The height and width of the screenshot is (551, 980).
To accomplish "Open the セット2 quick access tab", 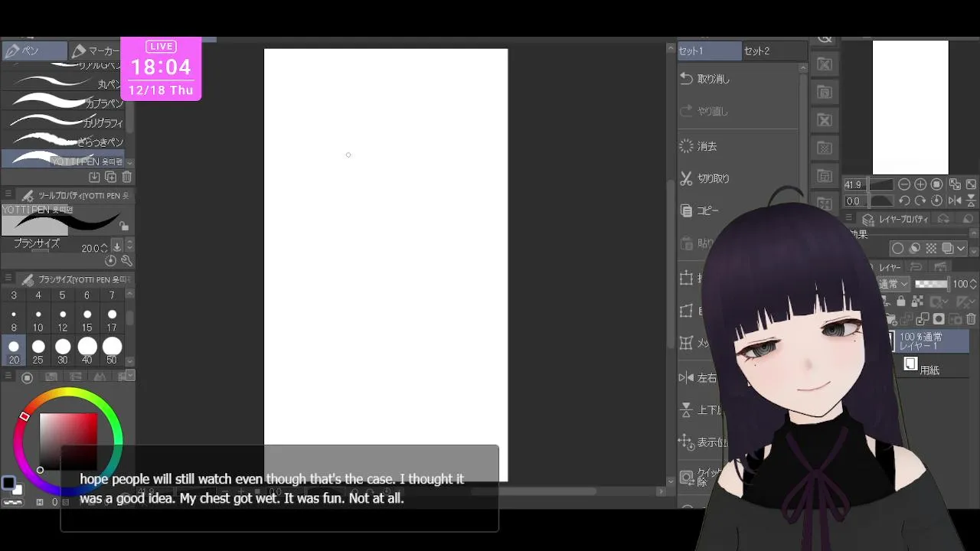I will tap(775, 51).
